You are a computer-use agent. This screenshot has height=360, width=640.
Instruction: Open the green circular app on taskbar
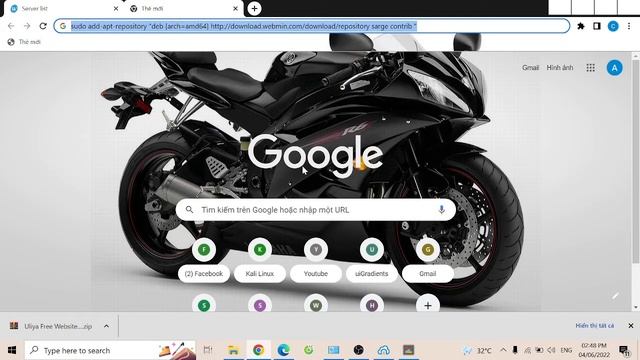click(x=309, y=350)
